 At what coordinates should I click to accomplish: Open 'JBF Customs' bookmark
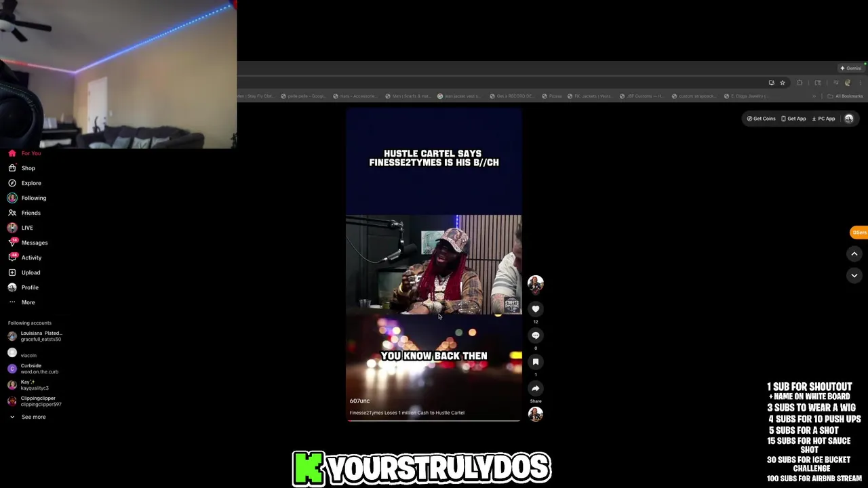tap(641, 96)
